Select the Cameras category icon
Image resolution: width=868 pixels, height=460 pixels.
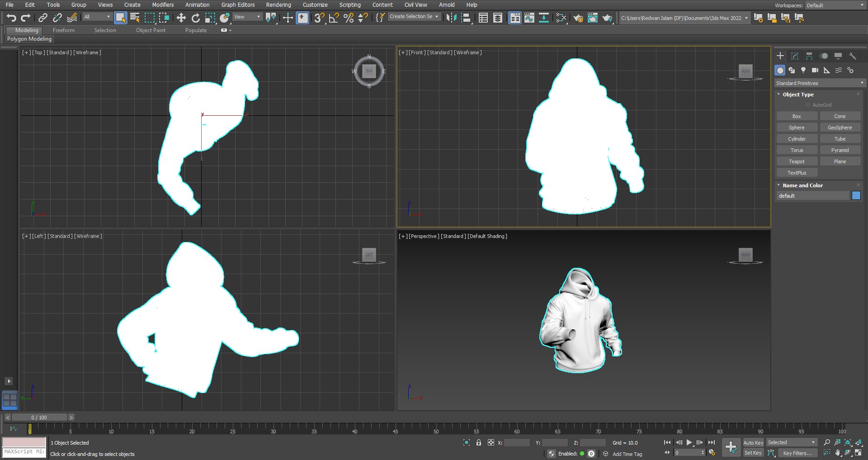pyautogui.click(x=815, y=70)
